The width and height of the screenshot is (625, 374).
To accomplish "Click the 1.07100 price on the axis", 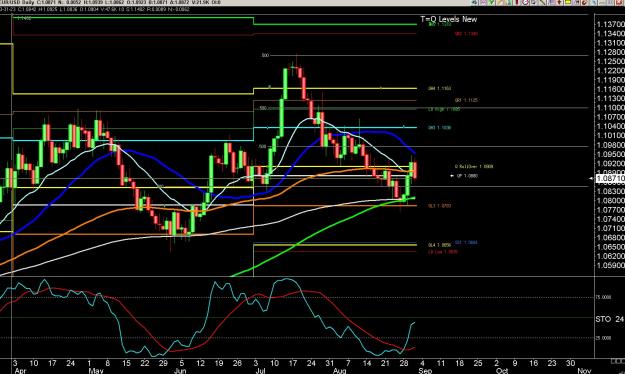I will click(x=610, y=228).
